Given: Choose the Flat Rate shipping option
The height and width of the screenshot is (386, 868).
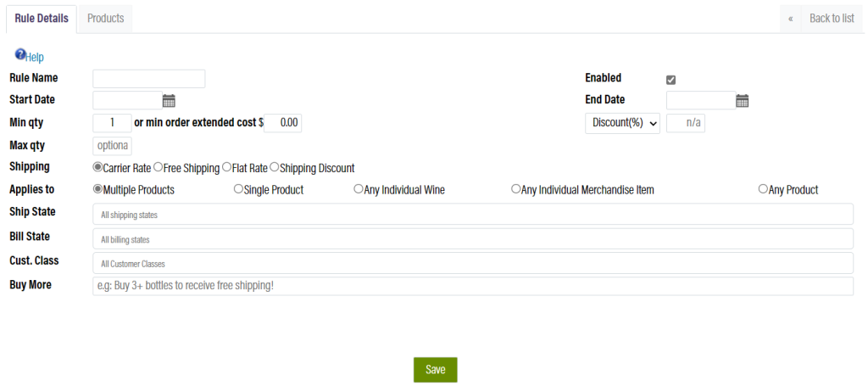Looking at the screenshot, I should pos(227,168).
